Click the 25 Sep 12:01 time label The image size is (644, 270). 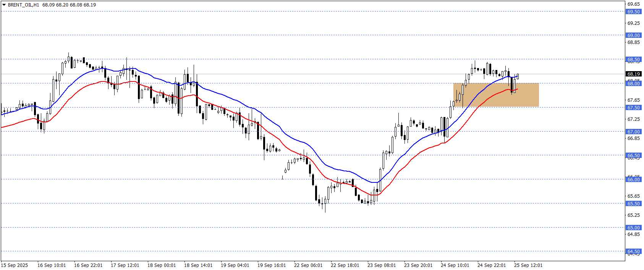tap(528, 265)
